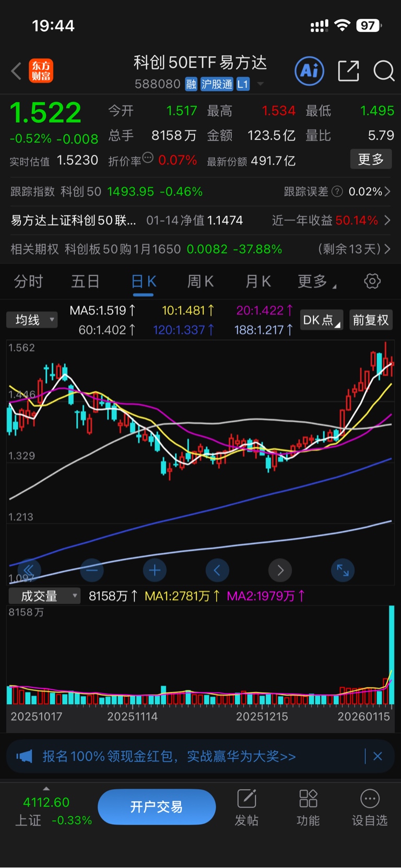Tap the megaphone announcement icon

pos(24,756)
